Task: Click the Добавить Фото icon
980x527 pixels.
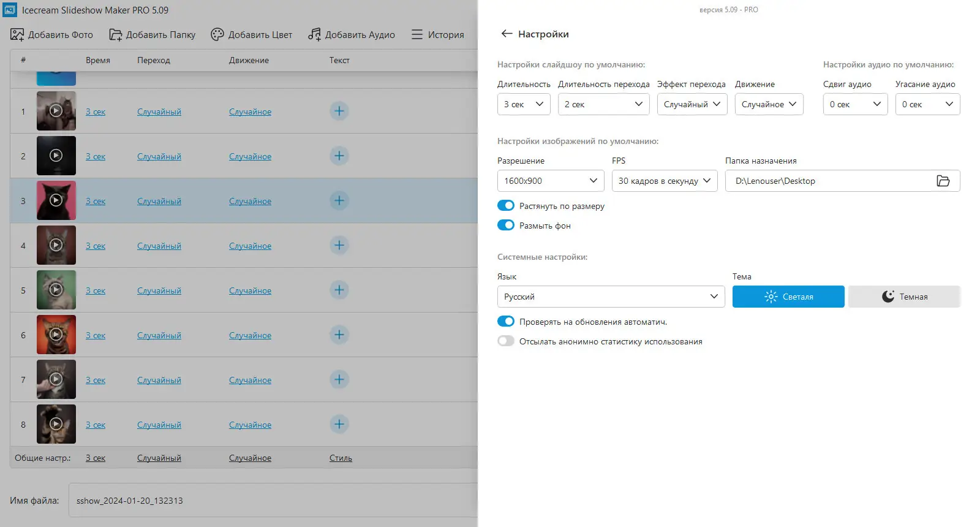Action: coord(17,35)
